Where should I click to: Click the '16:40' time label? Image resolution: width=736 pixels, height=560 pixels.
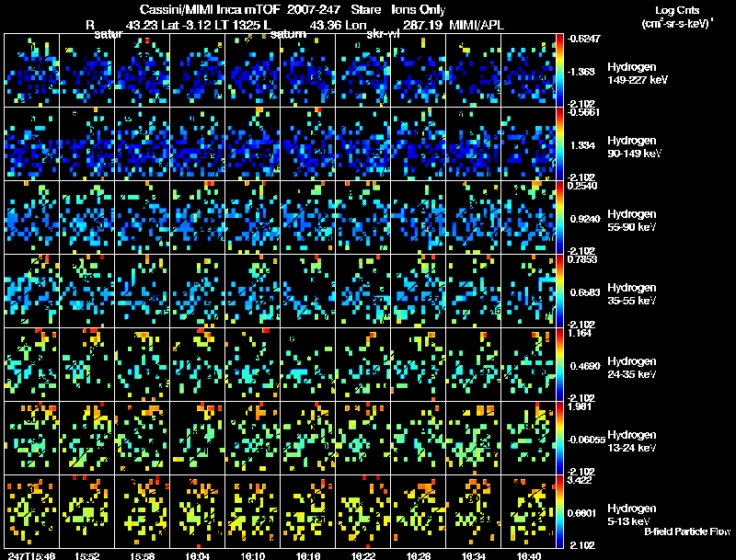tap(528, 556)
